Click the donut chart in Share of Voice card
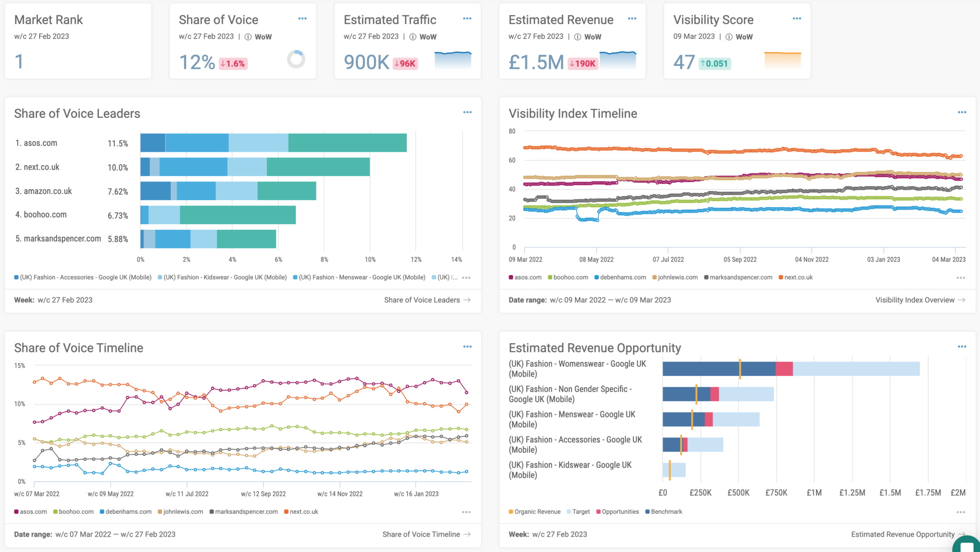 [296, 59]
